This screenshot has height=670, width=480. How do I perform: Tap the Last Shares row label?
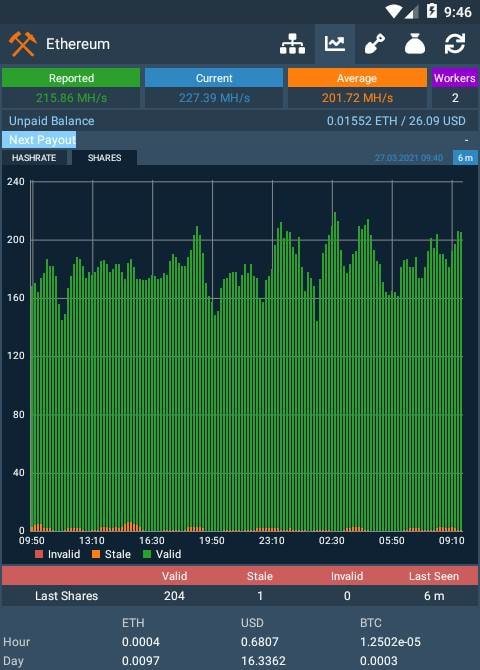click(x=67, y=596)
